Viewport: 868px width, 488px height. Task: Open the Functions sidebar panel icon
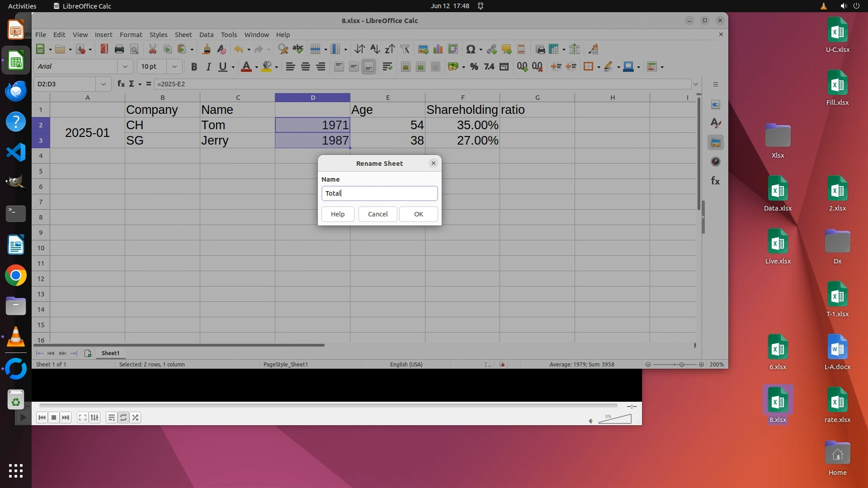(715, 181)
